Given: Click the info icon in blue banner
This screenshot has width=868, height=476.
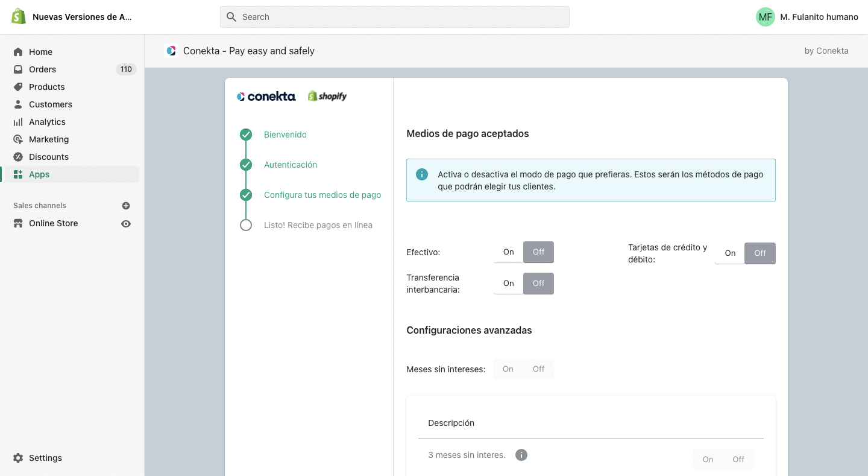Looking at the screenshot, I should click(422, 174).
